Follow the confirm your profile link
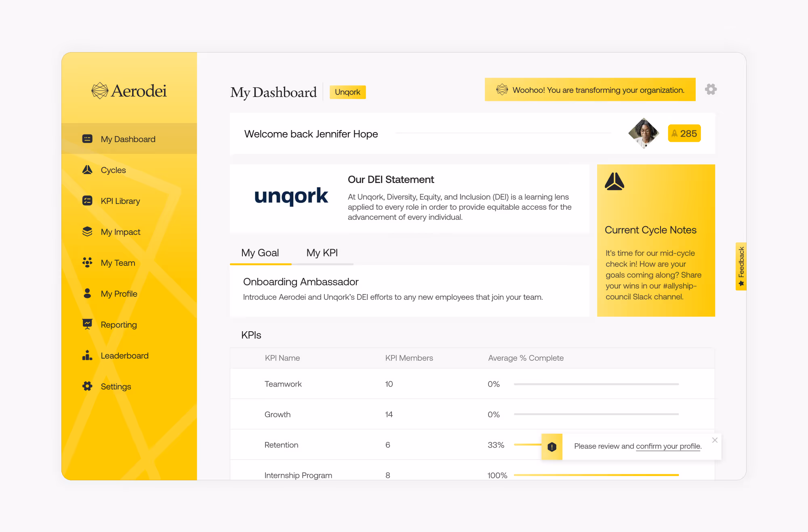 tap(668, 446)
